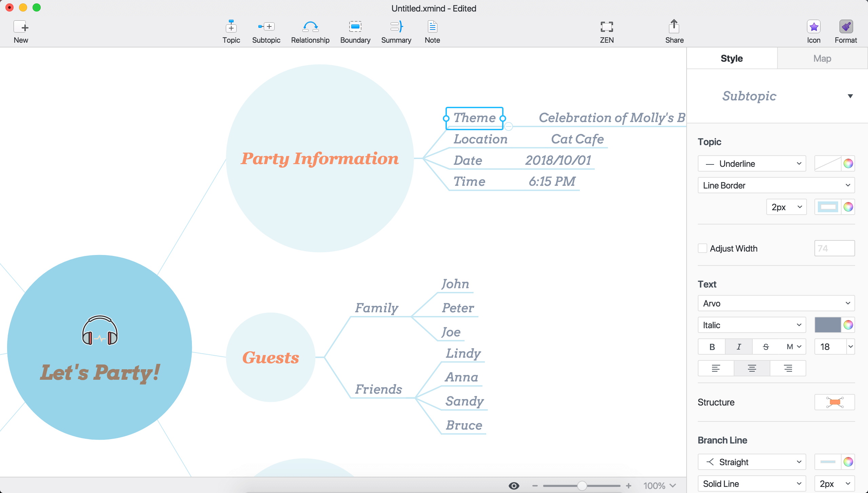Select the Date subtopic

point(468,160)
